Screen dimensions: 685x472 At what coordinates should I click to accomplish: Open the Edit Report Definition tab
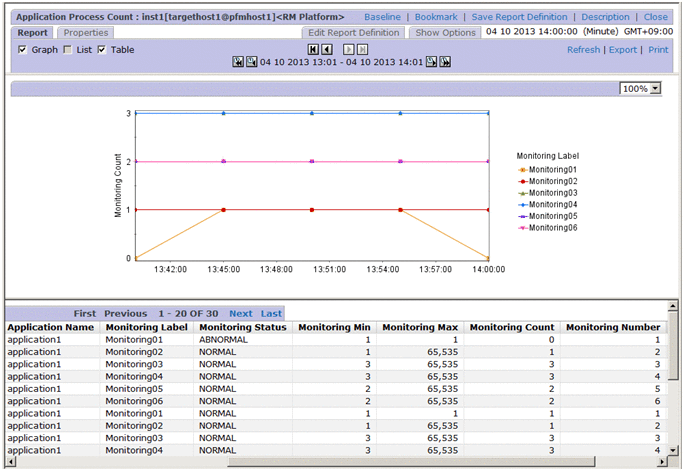pyautogui.click(x=354, y=33)
